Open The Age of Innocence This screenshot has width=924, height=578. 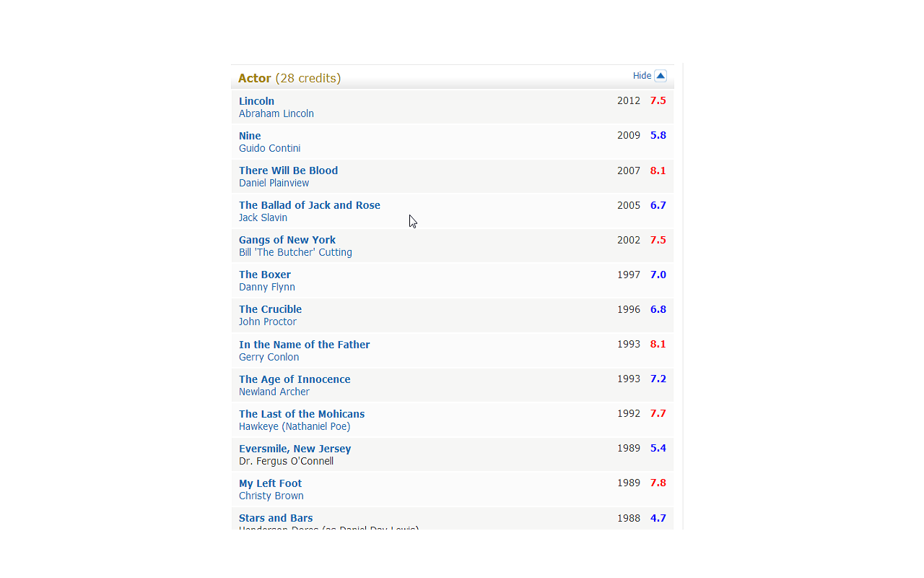tap(295, 379)
